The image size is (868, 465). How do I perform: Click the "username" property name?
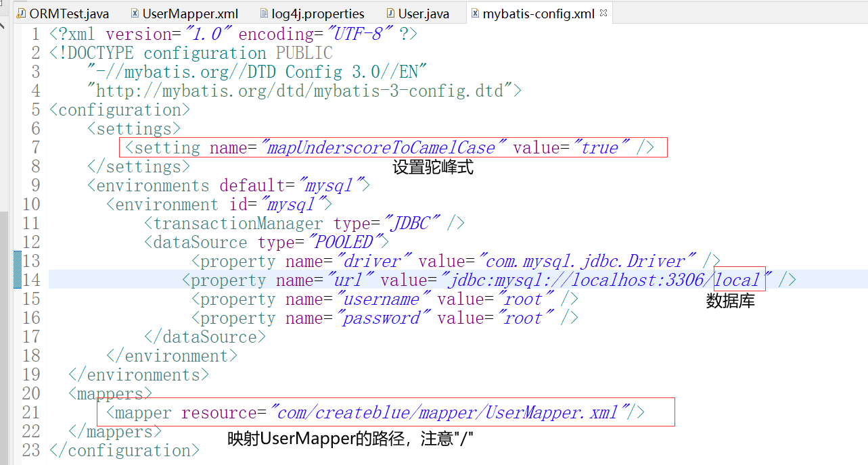pyautogui.click(x=383, y=299)
